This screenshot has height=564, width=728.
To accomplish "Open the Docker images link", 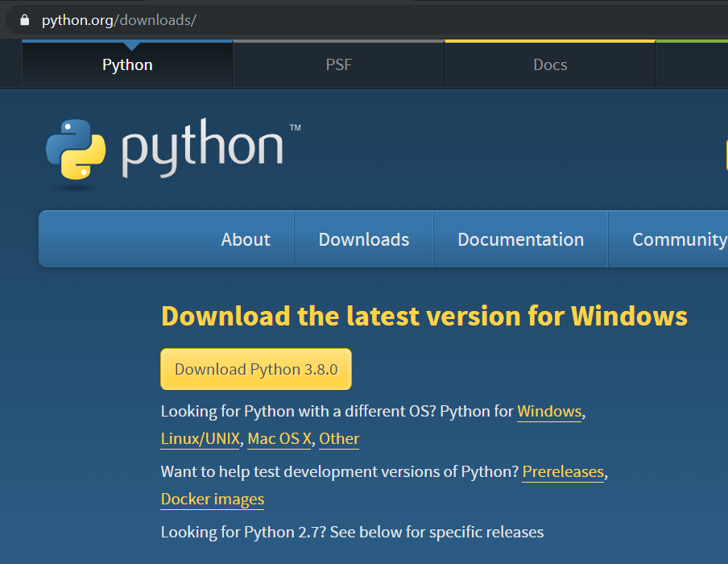I will (212, 499).
